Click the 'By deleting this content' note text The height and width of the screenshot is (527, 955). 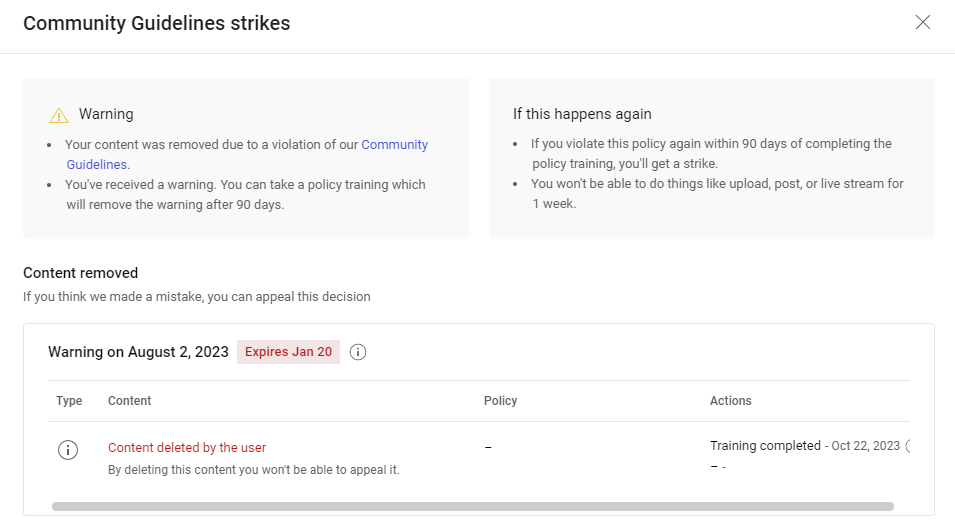pos(253,470)
